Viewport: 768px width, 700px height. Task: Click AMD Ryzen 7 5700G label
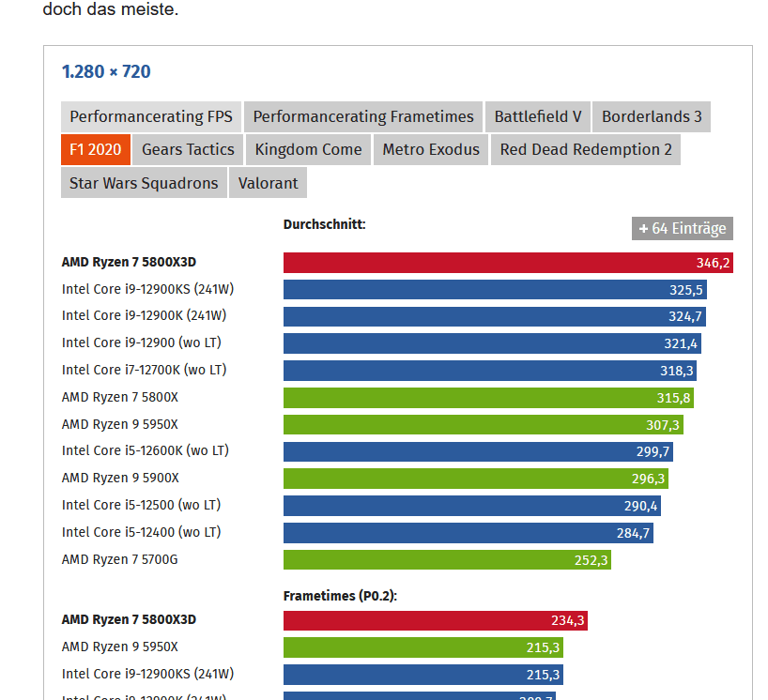tap(120, 559)
